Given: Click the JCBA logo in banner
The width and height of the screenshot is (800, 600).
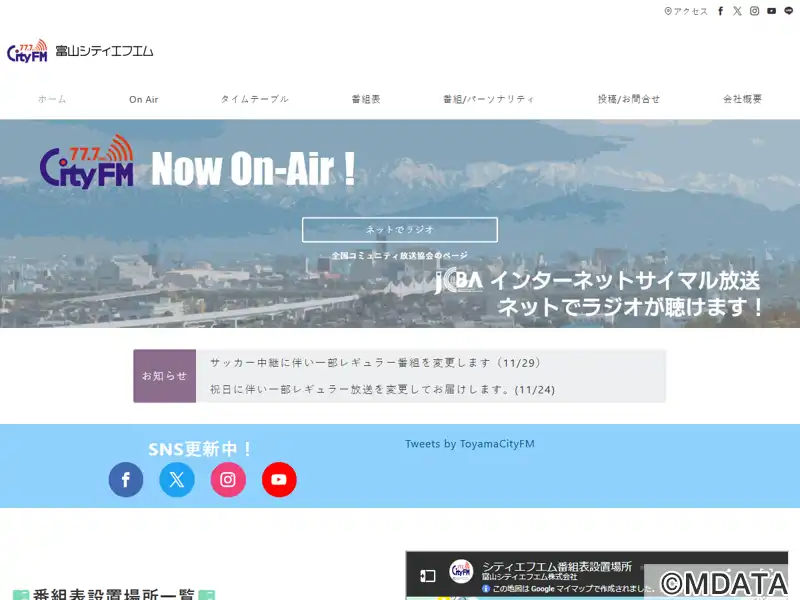Looking at the screenshot, I should [x=459, y=281].
